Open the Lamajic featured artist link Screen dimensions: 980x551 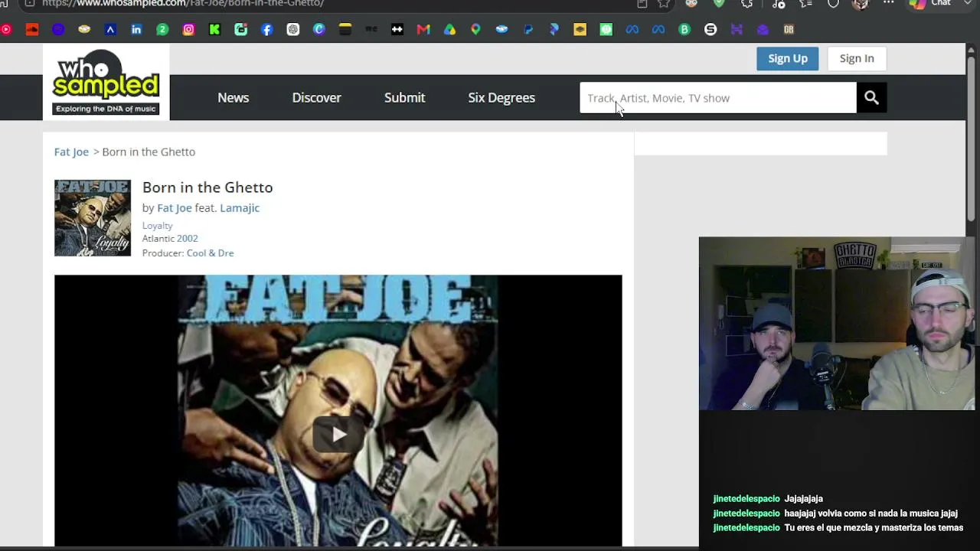(x=240, y=207)
